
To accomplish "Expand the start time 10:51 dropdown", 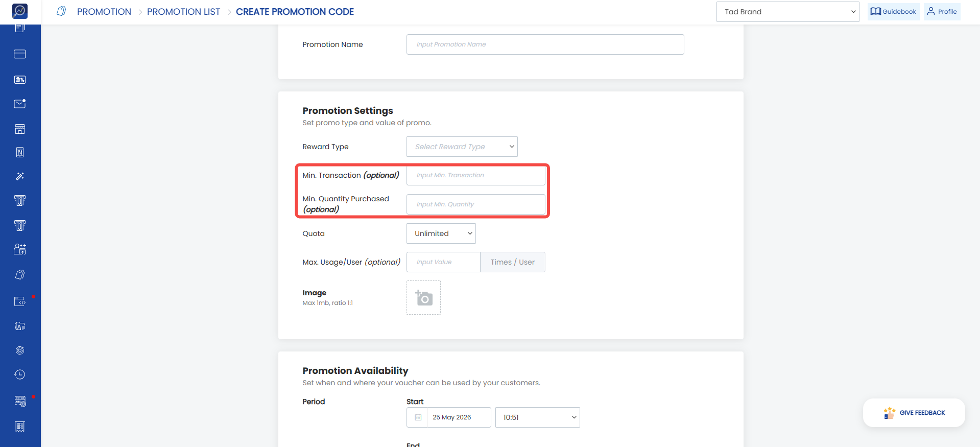I will pyautogui.click(x=538, y=417).
